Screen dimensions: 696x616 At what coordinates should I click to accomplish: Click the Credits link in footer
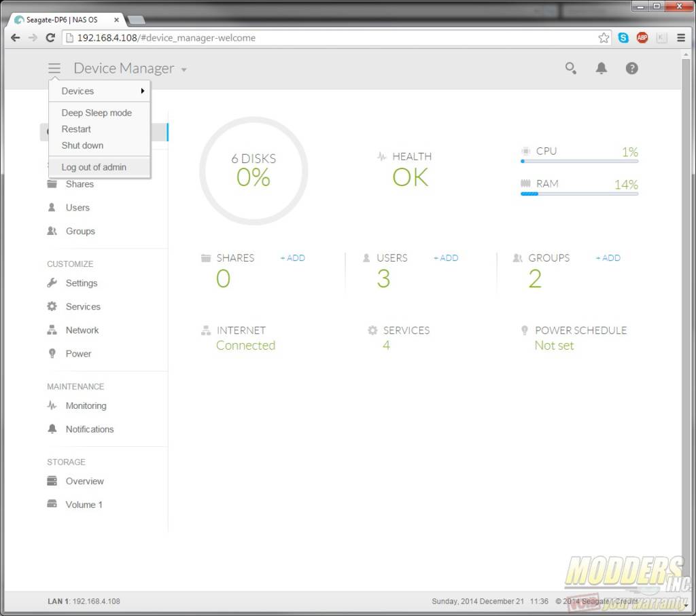point(627,601)
